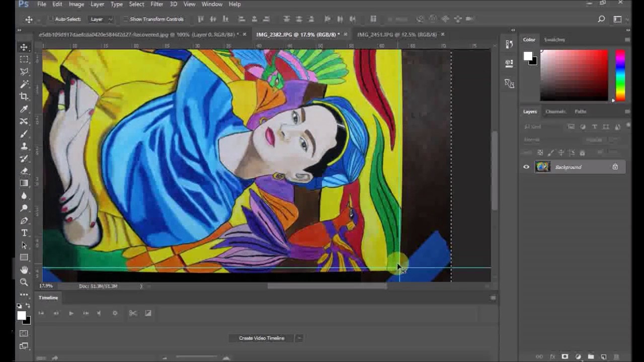Open the Layers panel options menu

coord(627,112)
